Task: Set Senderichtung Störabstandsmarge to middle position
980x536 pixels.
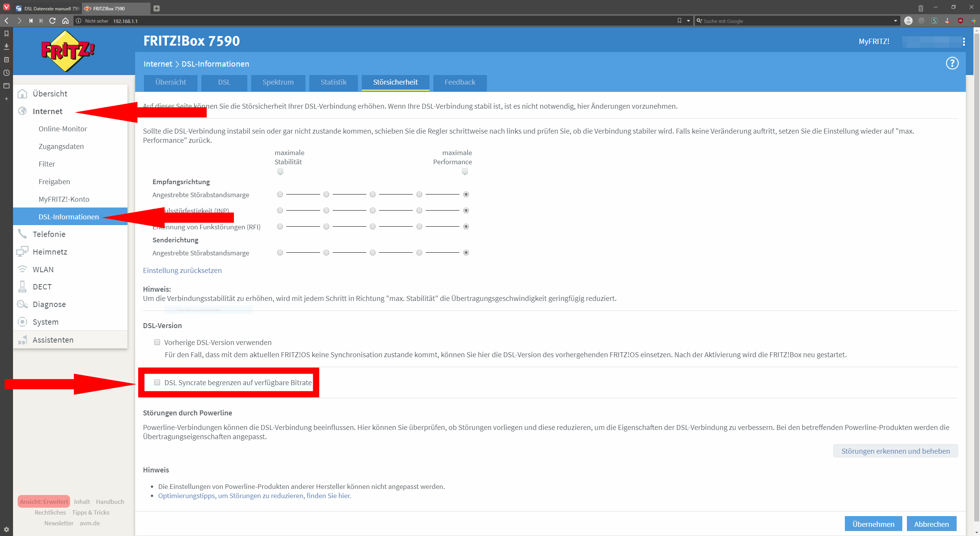Action: (x=372, y=253)
